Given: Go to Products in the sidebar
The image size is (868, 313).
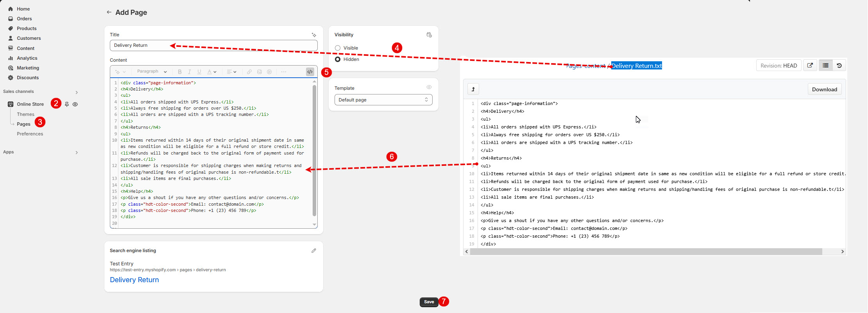Looking at the screenshot, I should point(27,28).
